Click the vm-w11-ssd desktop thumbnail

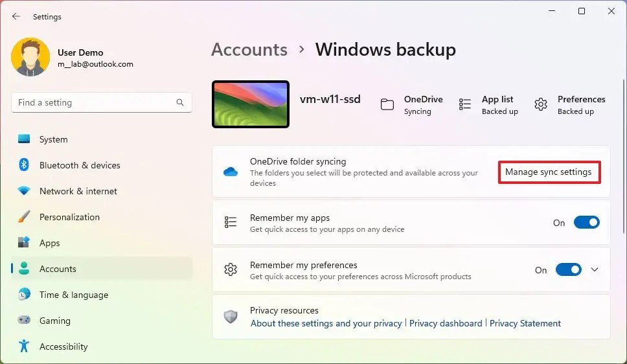coord(250,104)
